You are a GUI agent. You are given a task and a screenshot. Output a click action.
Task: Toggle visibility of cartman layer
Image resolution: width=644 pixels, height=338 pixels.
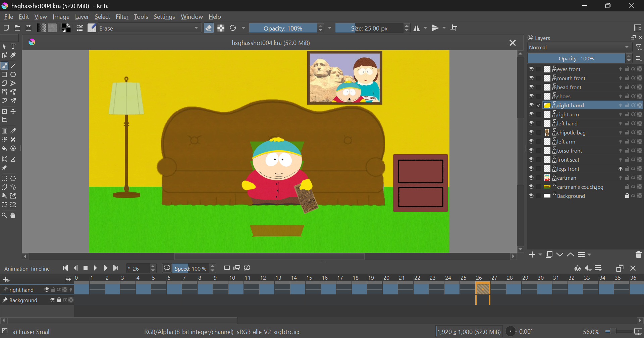coord(531,178)
